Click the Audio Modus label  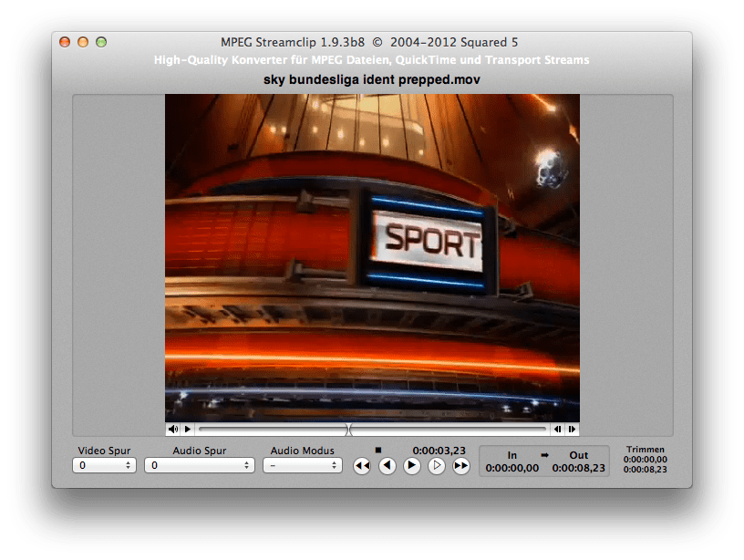click(303, 451)
